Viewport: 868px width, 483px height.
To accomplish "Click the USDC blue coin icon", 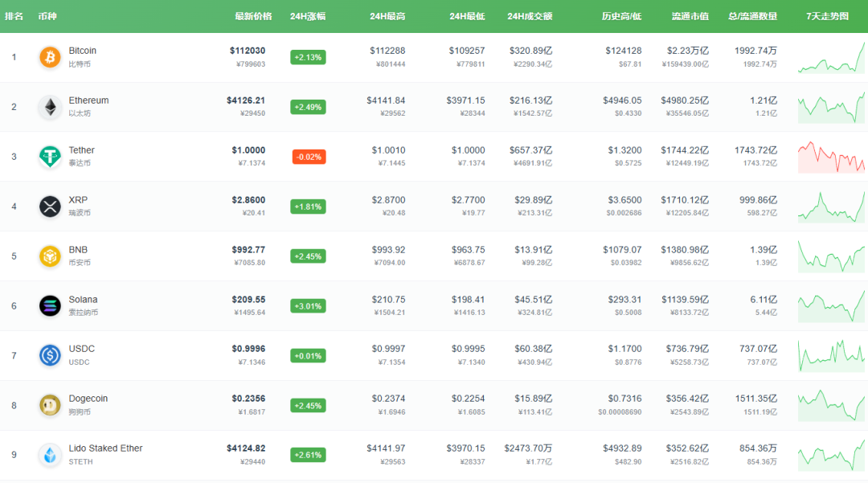I will click(50, 355).
